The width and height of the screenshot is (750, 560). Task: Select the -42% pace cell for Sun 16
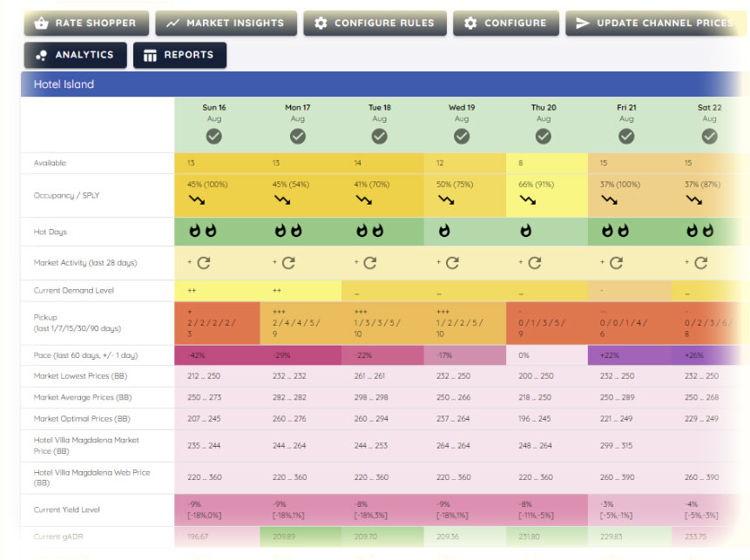point(217,355)
